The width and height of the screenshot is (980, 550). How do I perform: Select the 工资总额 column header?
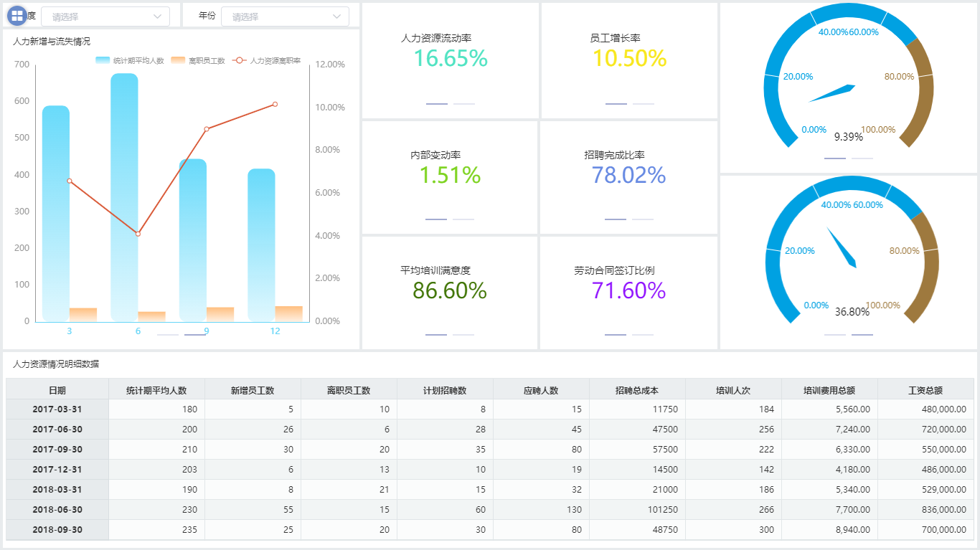[x=925, y=390]
